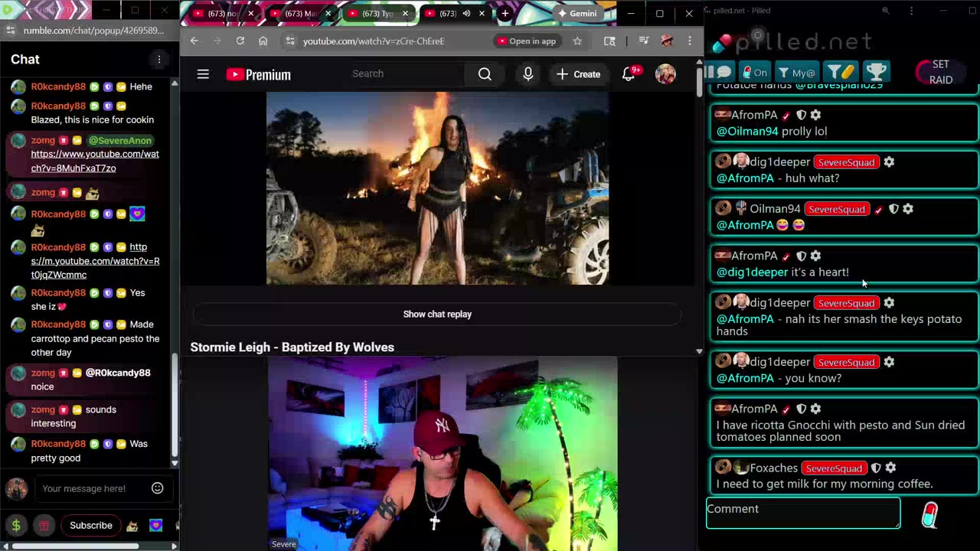Open emoji picker in Rumble chat
Image resolution: width=980 pixels, height=551 pixels.
pos(158,488)
